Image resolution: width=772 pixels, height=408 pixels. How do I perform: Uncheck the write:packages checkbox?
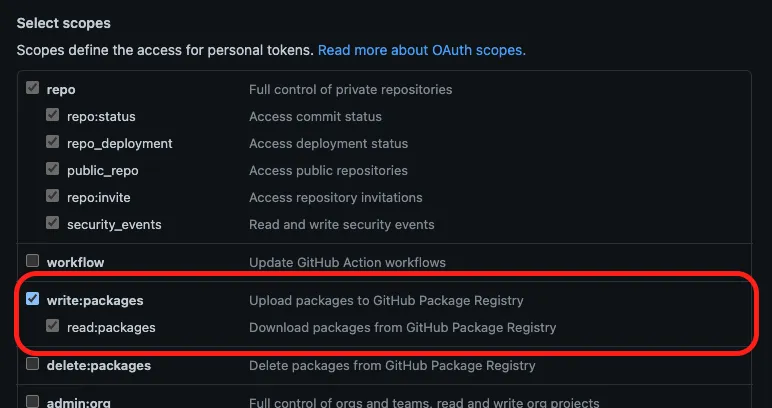(33, 299)
